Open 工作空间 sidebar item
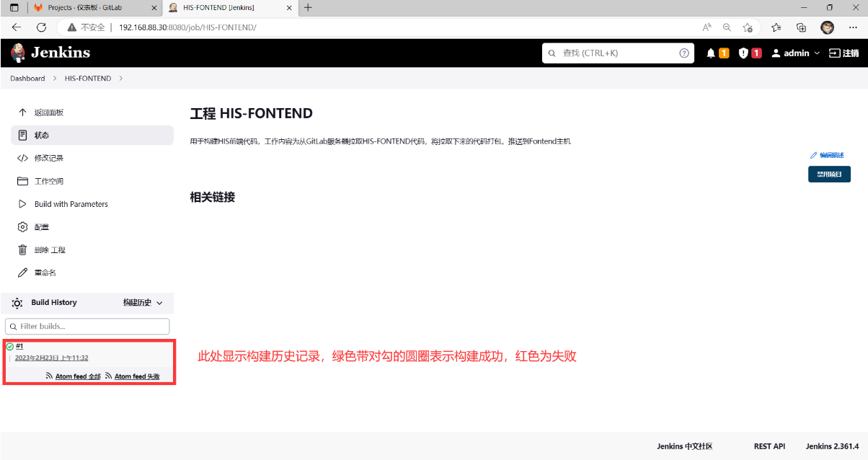 point(92,181)
